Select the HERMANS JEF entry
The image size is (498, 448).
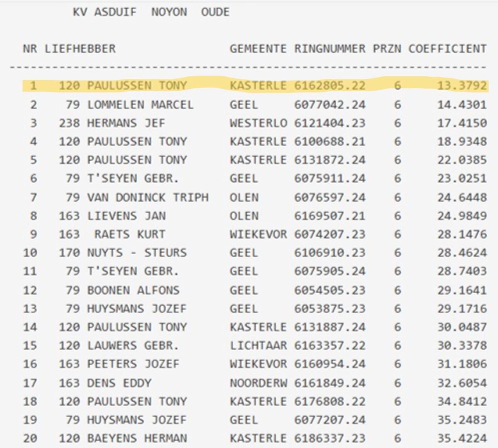pos(126,123)
